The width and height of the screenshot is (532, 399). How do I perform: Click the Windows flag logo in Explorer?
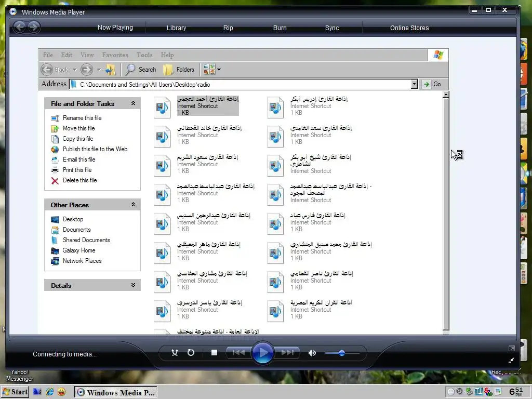pyautogui.click(x=438, y=55)
